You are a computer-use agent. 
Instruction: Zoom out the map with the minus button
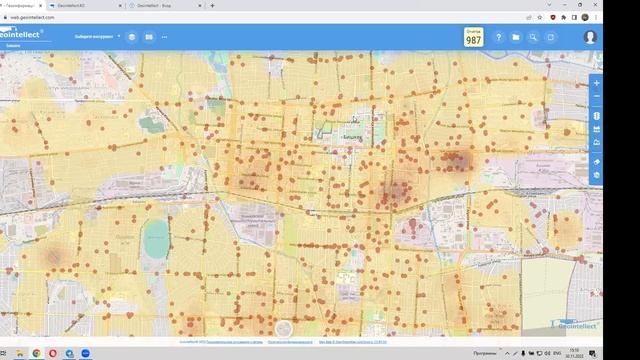pyautogui.click(x=596, y=96)
